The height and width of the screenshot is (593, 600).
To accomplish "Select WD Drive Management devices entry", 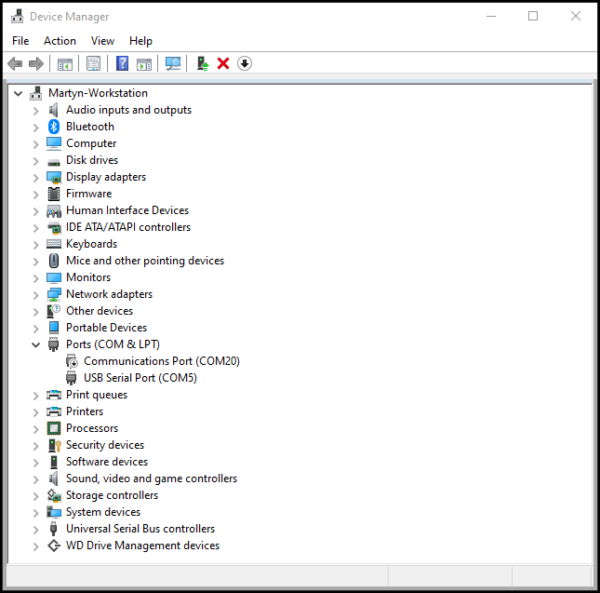I will tap(142, 546).
